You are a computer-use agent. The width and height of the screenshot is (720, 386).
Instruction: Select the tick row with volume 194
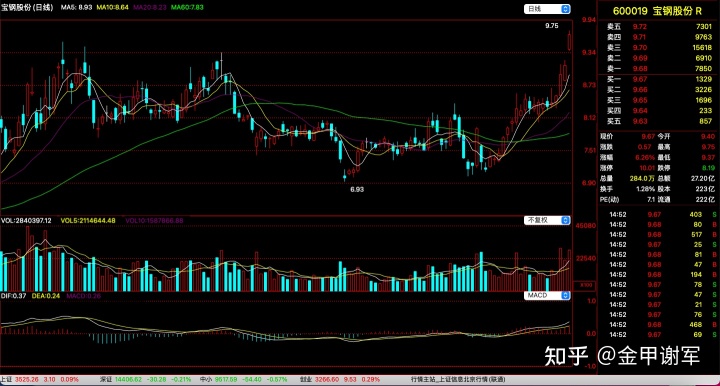click(663, 274)
